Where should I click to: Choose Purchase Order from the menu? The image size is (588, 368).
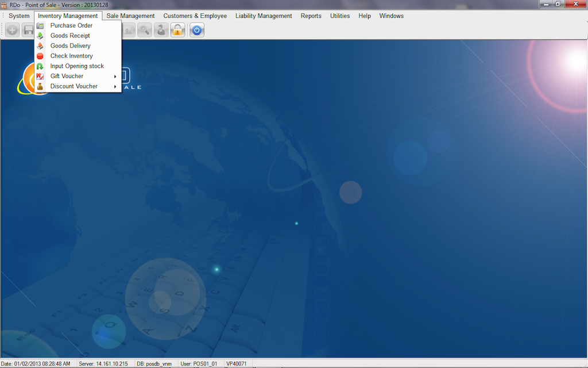coord(71,25)
